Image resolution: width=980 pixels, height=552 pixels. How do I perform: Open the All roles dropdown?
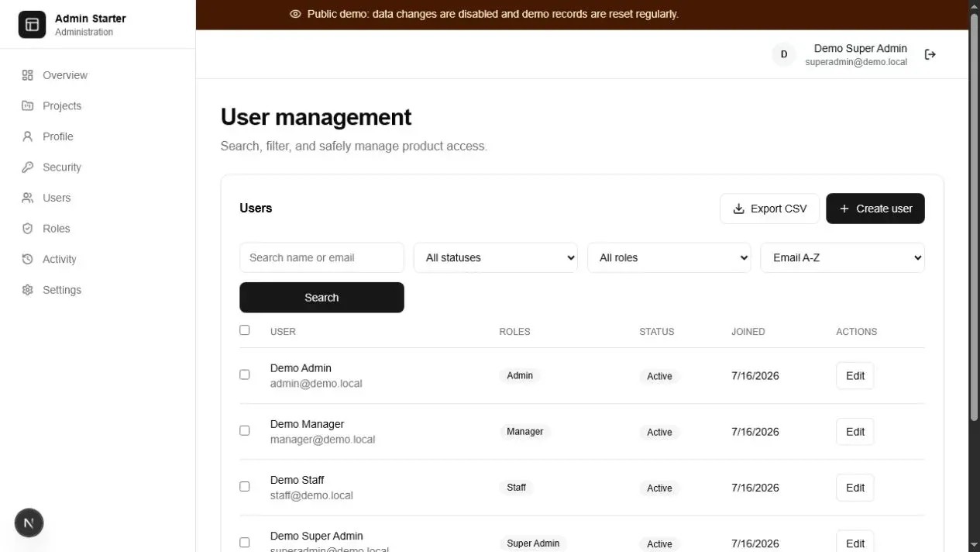pos(669,257)
